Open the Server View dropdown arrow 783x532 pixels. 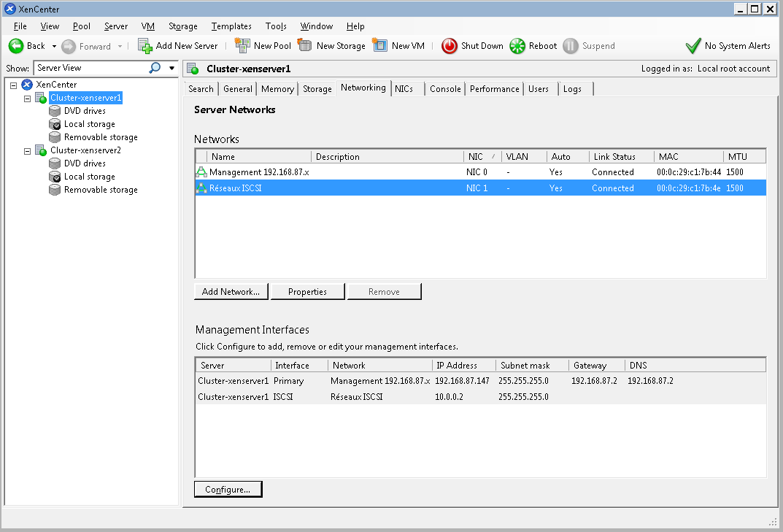(x=172, y=68)
